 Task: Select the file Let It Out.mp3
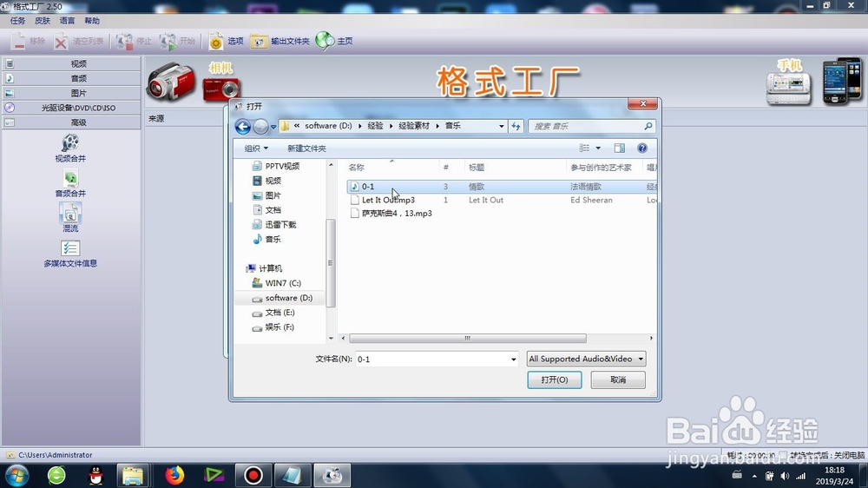(388, 200)
